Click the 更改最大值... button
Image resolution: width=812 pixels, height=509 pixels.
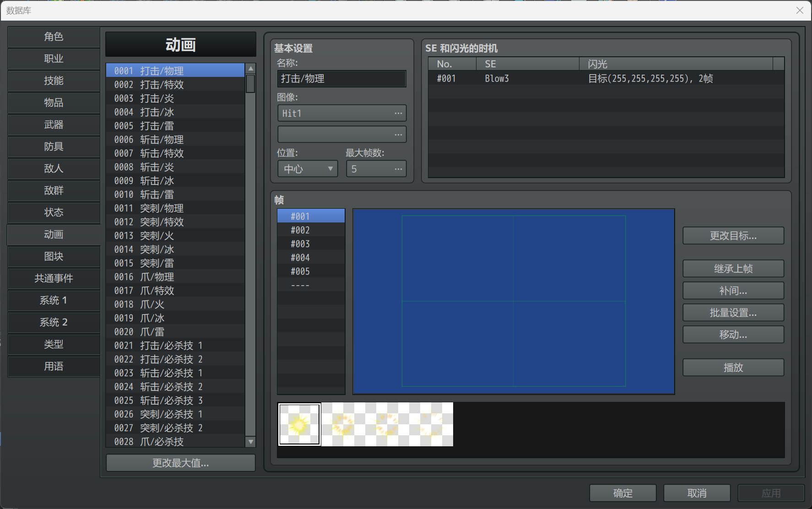tap(181, 463)
